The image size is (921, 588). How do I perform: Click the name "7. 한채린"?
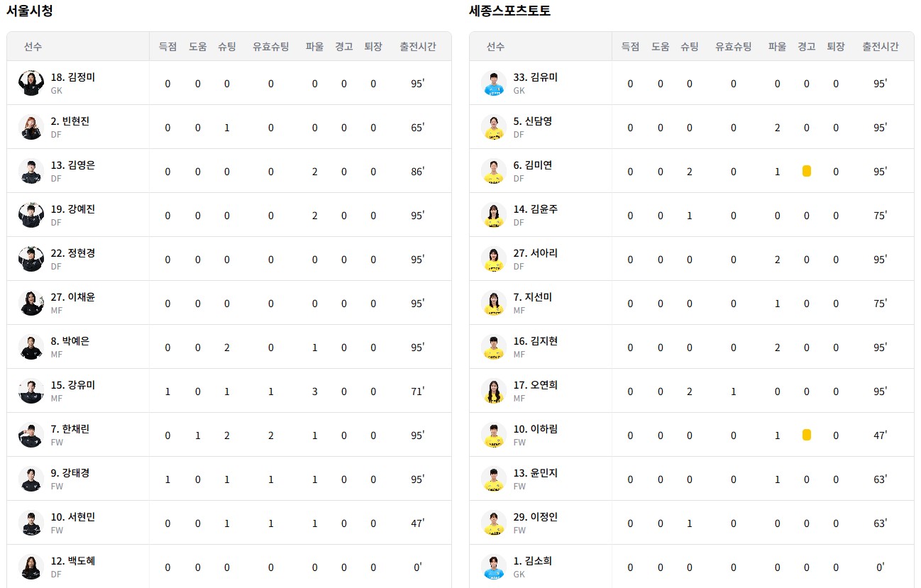tap(70, 429)
